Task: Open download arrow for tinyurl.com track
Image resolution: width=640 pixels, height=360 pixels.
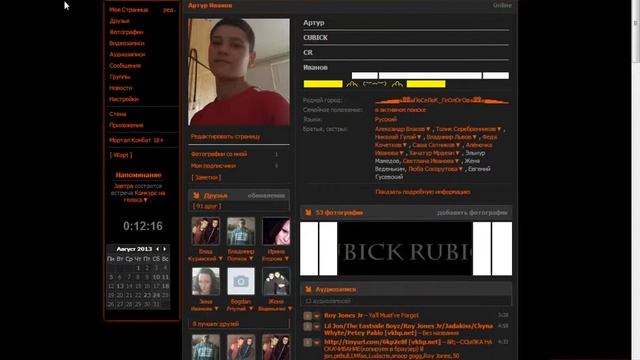Action: [317, 342]
